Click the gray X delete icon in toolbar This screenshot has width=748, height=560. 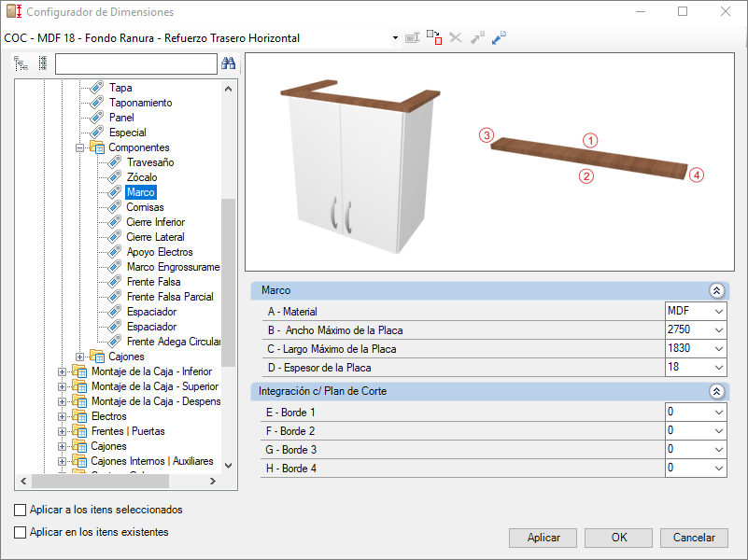[456, 37]
